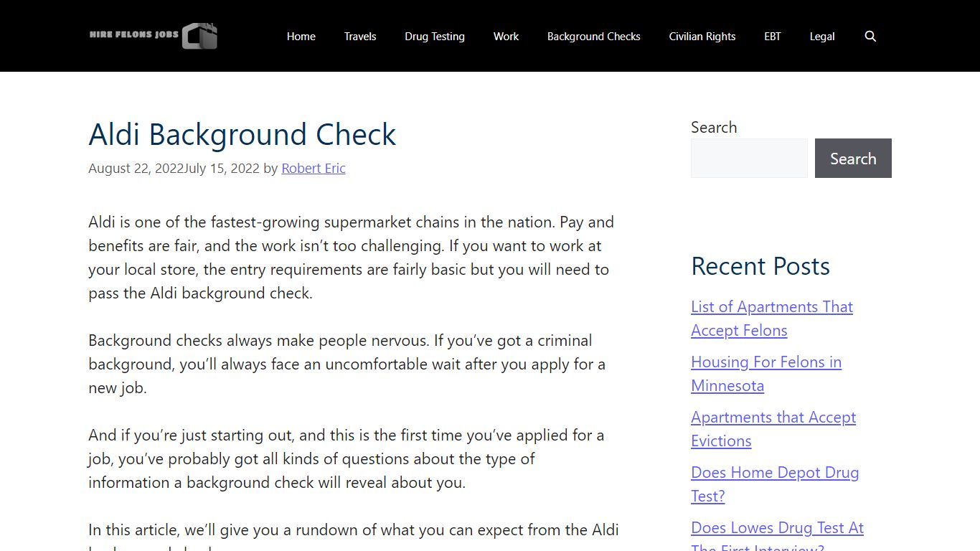Click the sidebar Search label text
Viewport: 980px width, 551px height.
(x=714, y=127)
